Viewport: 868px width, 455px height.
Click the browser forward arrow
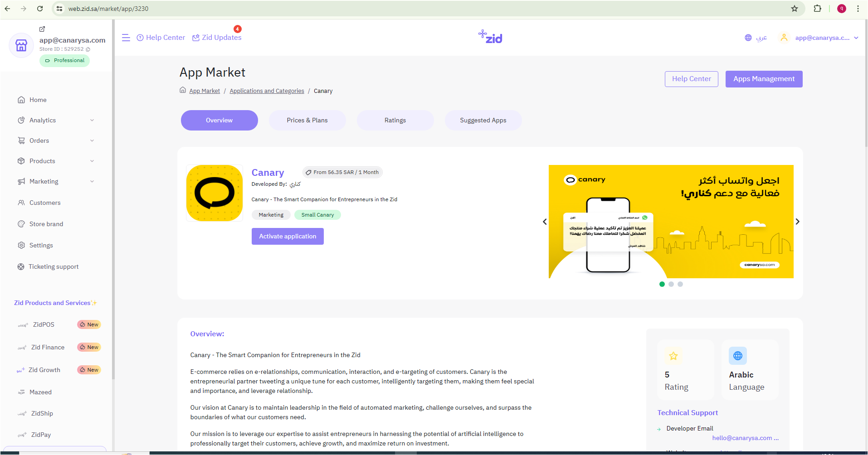point(24,9)
